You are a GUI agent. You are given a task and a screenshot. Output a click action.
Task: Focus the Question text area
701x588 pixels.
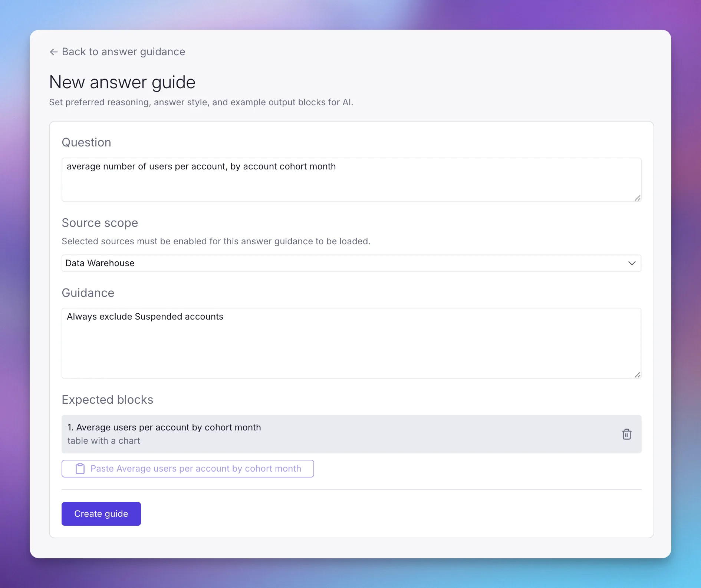pos(351,180)
